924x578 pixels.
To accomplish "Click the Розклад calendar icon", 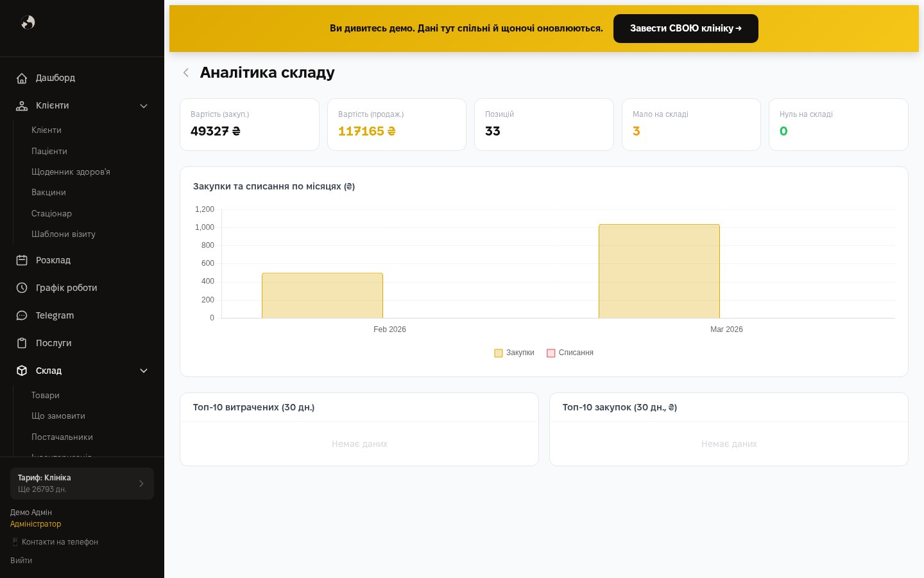I will pyautogui.click(x=22, y=260).
